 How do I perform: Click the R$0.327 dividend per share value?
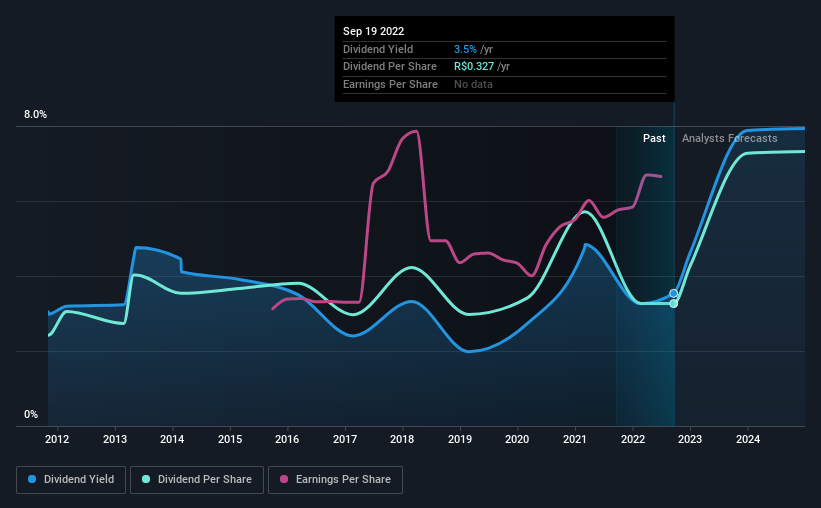tap(474, 67)
